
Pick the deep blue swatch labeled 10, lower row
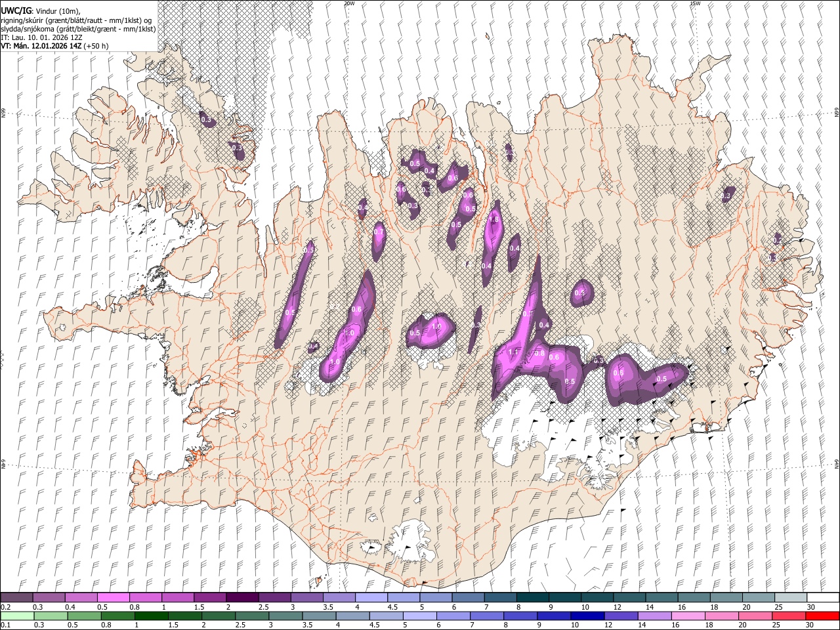[588, 616]
